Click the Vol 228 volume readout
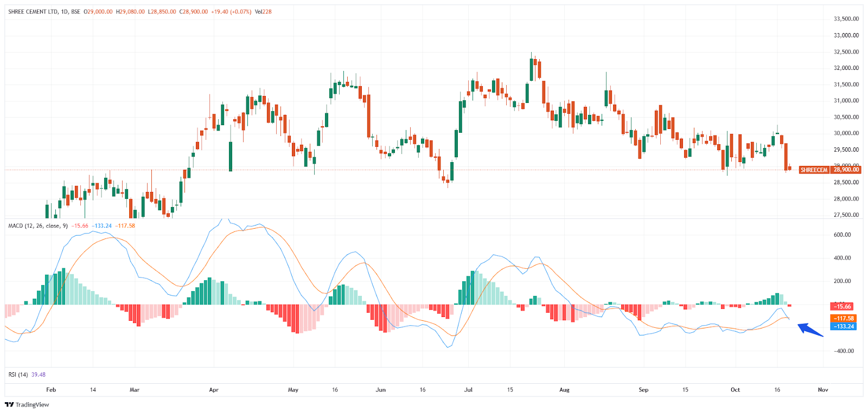This screenshot has height=413, width=868. click(263, 11)
